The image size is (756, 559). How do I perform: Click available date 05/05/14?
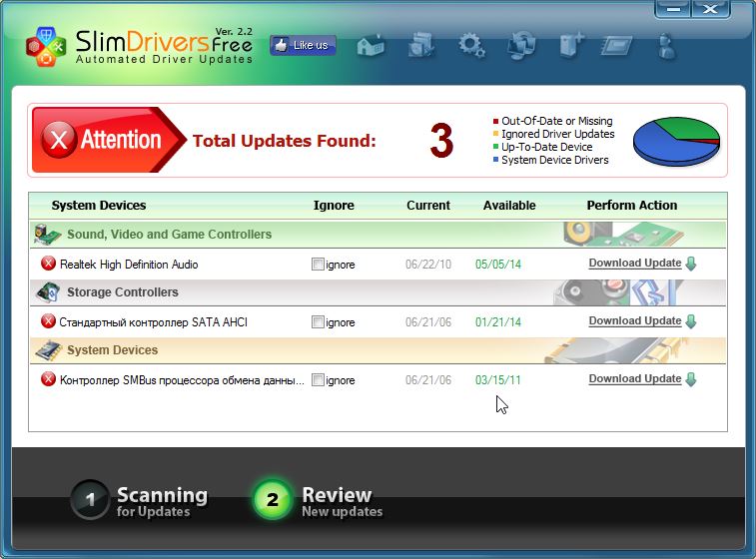tap(498, 265)
